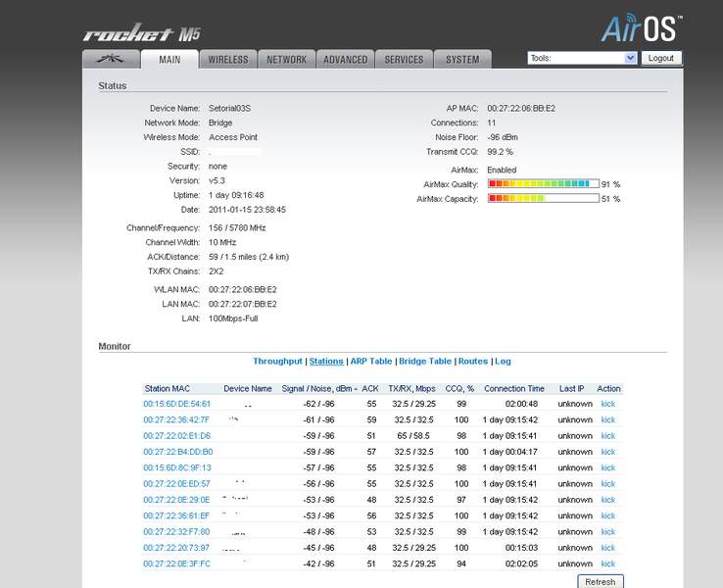Open the Bridge Table link
Screen dimensions: 723x588
pyautogui.click(x=424, y=361)
